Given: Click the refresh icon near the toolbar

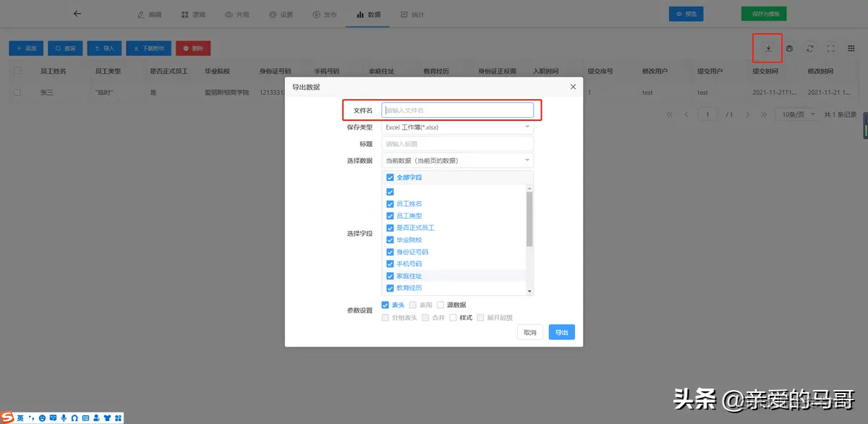Looking at the screenshot, I should (x=810, y=48).
